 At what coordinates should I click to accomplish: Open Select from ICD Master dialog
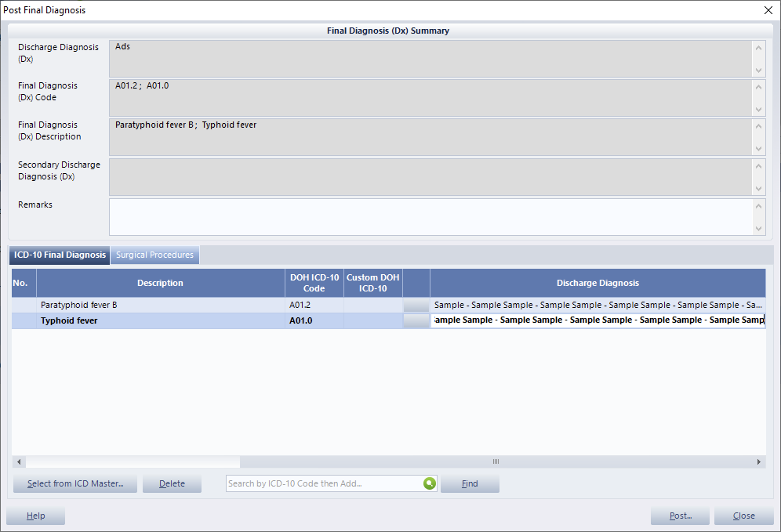pyautogui.click(x=75, y=483)
